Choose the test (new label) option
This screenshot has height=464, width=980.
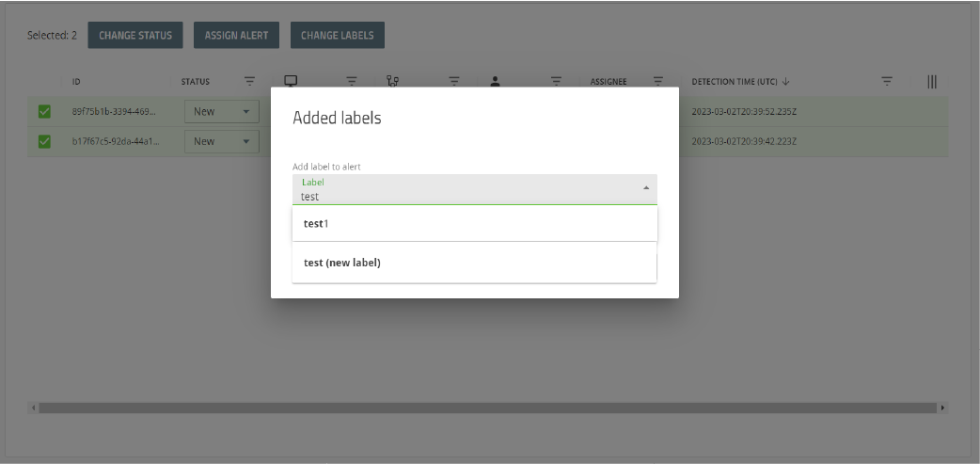474,263
